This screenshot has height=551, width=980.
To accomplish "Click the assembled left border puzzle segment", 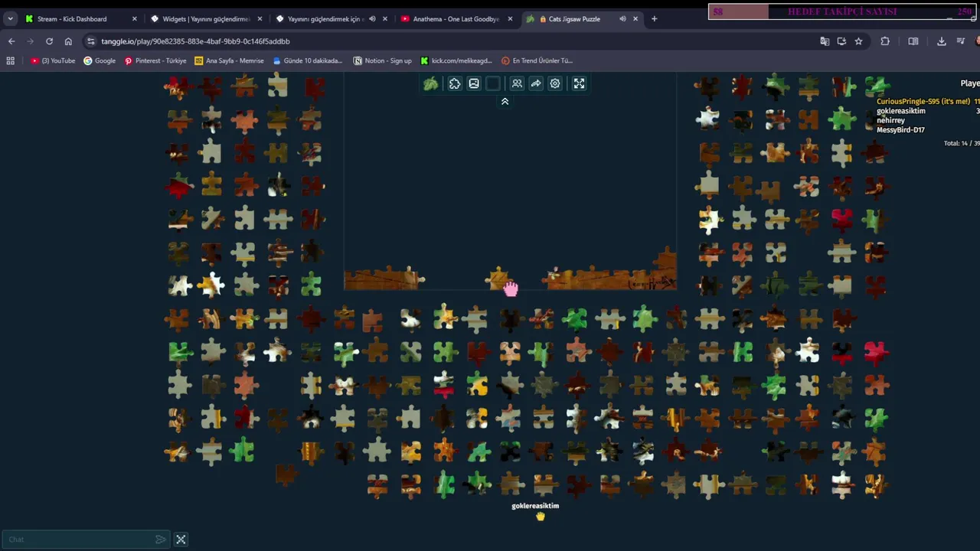I will [384, 279].
